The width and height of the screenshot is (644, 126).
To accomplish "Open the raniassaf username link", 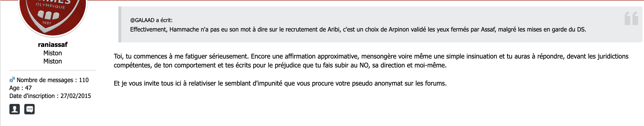I will (x=52, y=45).
